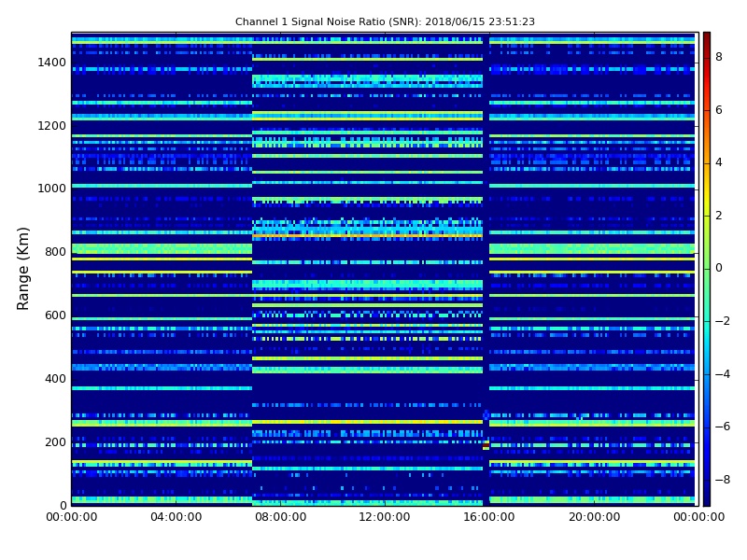Image resolution: width=747 pixels, height=560 pixels.
Task: Click the colorbar label −4
Action: [723, 374]
